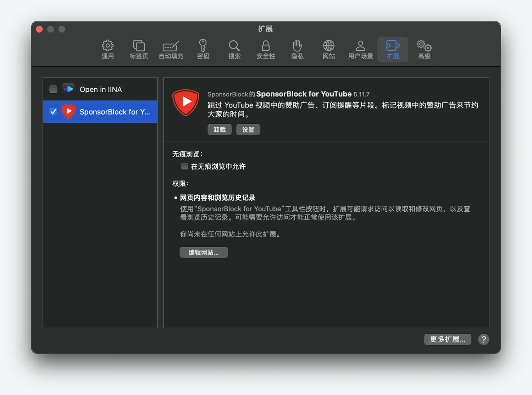Screen dimensions: 532x395
Task: Click the large SponsorBlock shield logo
Action: click(186, 102)
